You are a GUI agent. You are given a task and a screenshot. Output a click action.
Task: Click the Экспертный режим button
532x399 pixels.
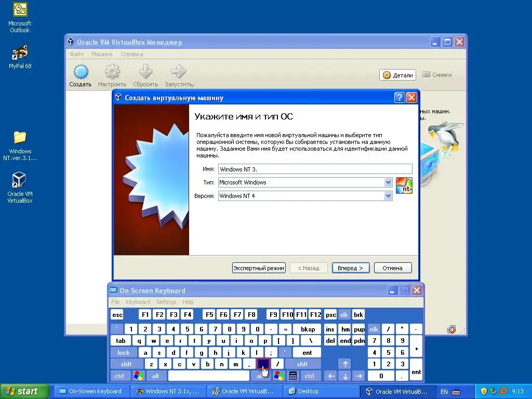coord(259,268)
